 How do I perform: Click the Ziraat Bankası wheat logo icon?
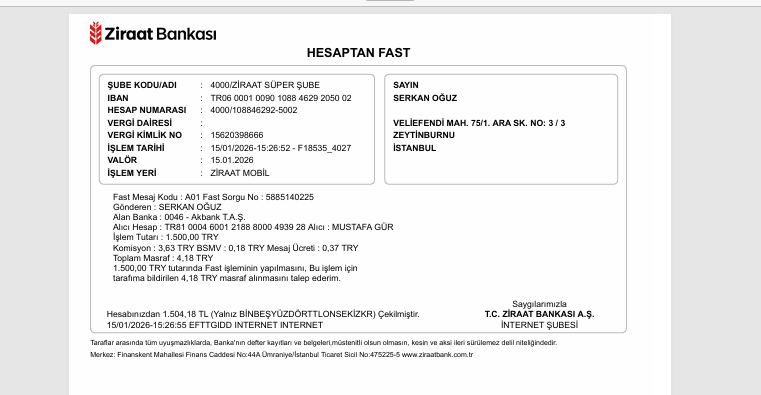pos(96,33)
